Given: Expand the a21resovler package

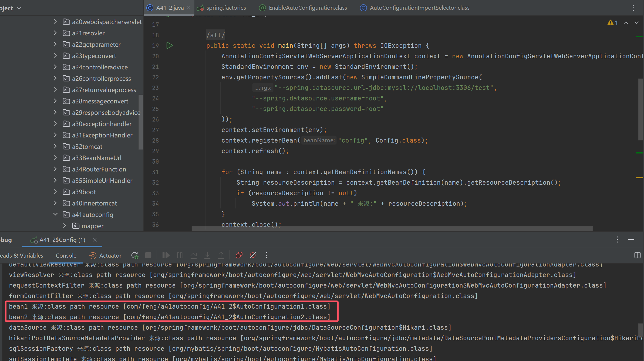Looking at the screenshot, I should pyautogui.click(x=55, y=33).
